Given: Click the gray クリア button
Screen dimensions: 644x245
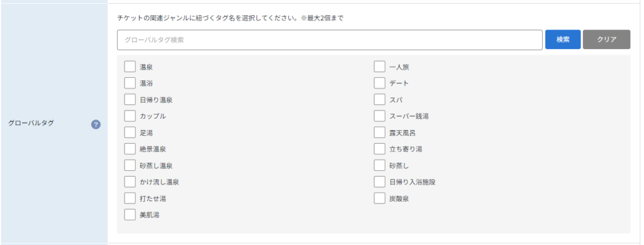Looking at the screenshot, I should pos(606,40).
